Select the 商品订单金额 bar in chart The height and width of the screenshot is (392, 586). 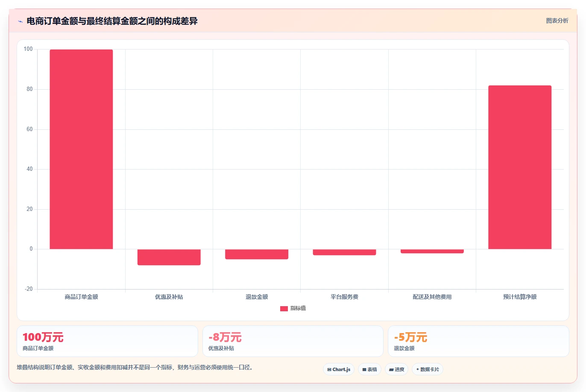81,149
